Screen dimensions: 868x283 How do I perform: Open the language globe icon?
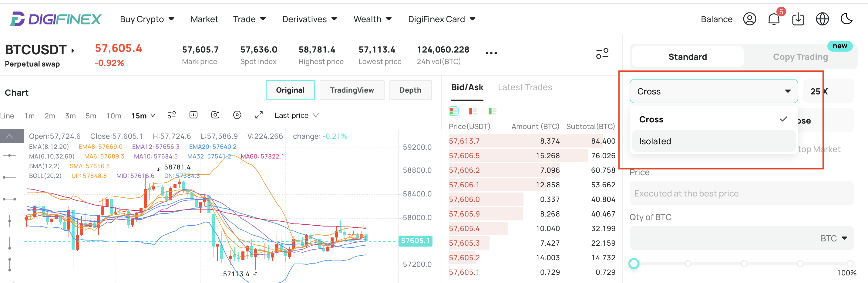822,19
